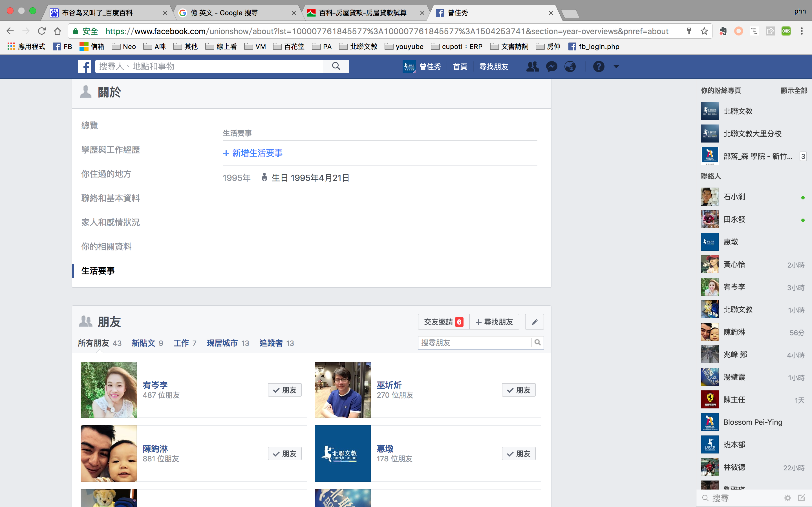
Task: Expand the account dropdown arrow in header
Action: (x=616, y=66)
